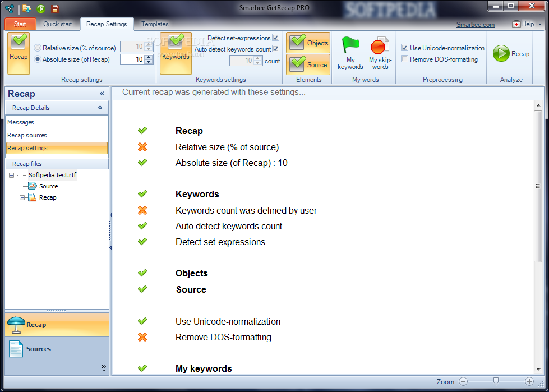Toggle Auto detect keywords count checkbox
The height and width of the screenshot is (392, 549).
pos(276,49)
